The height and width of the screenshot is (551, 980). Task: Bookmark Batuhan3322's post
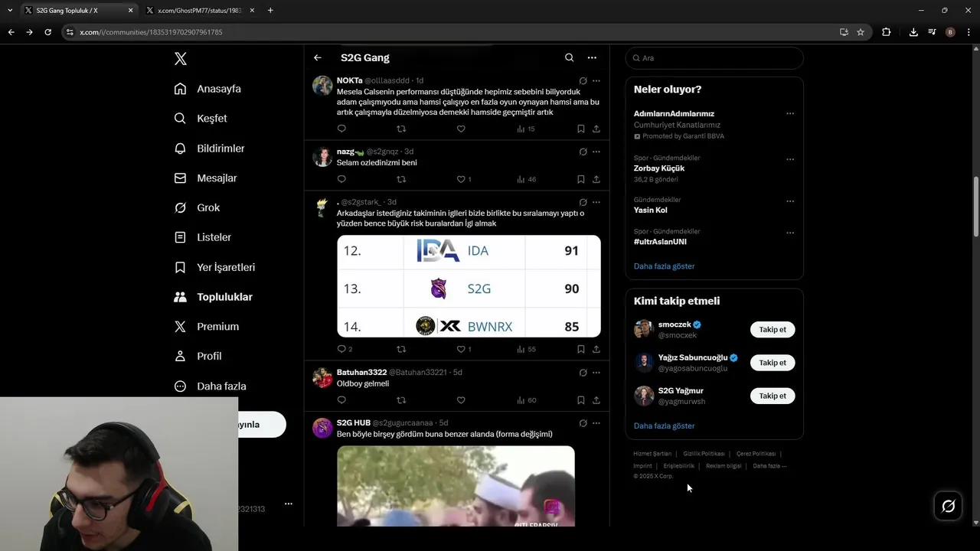click(581, 400)
